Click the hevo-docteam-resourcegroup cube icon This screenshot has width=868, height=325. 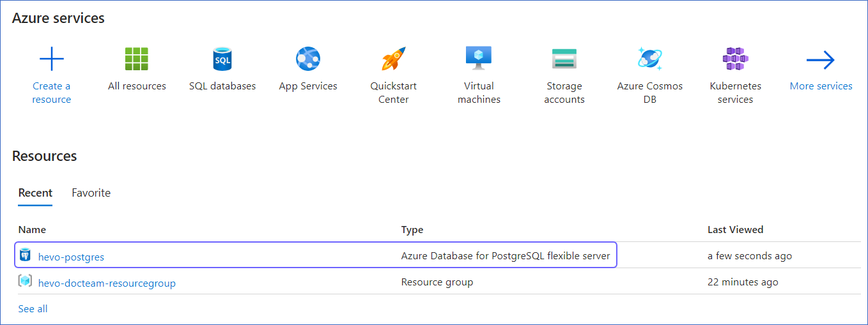tap(26, 282)
